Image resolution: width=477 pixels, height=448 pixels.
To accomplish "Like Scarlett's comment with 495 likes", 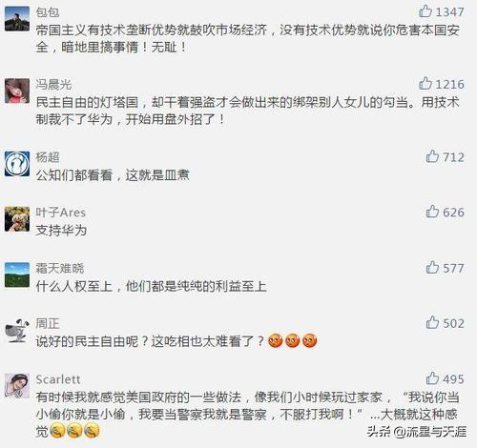I will pyautogui.click(x=432, y=378).
